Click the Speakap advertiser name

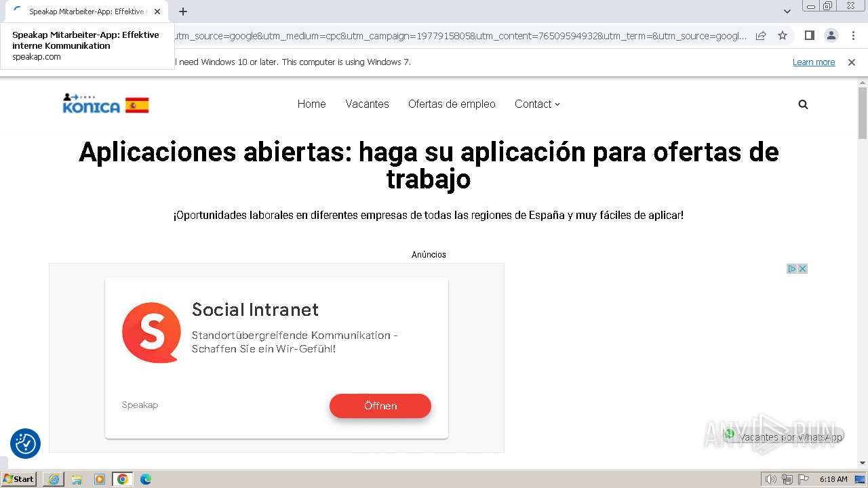(x=140, y=405)
